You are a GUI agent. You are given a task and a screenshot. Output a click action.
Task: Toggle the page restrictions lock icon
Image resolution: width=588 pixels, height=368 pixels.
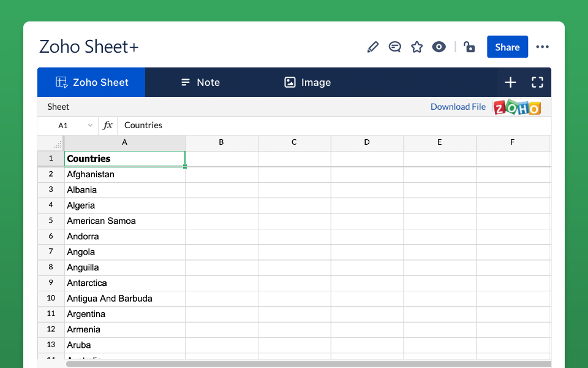click(469, 47)
